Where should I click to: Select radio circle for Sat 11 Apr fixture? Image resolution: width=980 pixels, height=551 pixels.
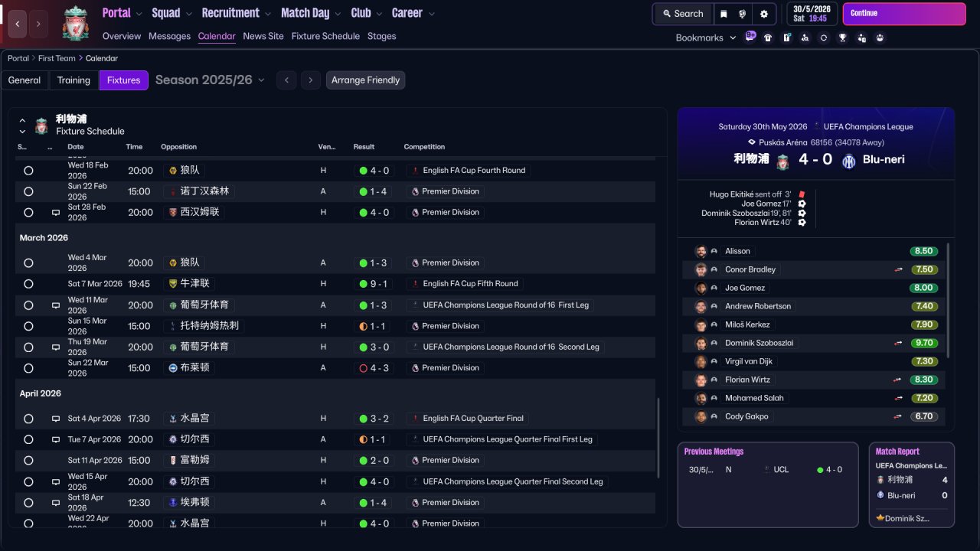tap(28, 461)
